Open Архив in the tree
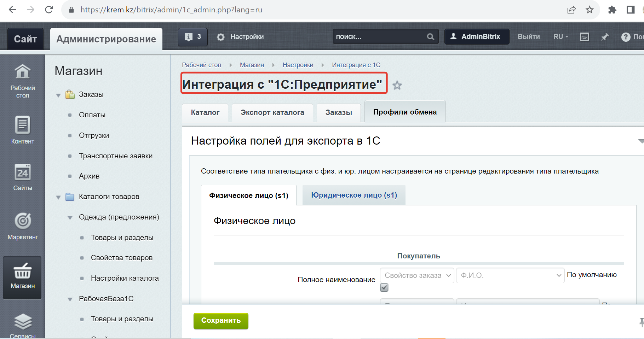 coord(89,176)
